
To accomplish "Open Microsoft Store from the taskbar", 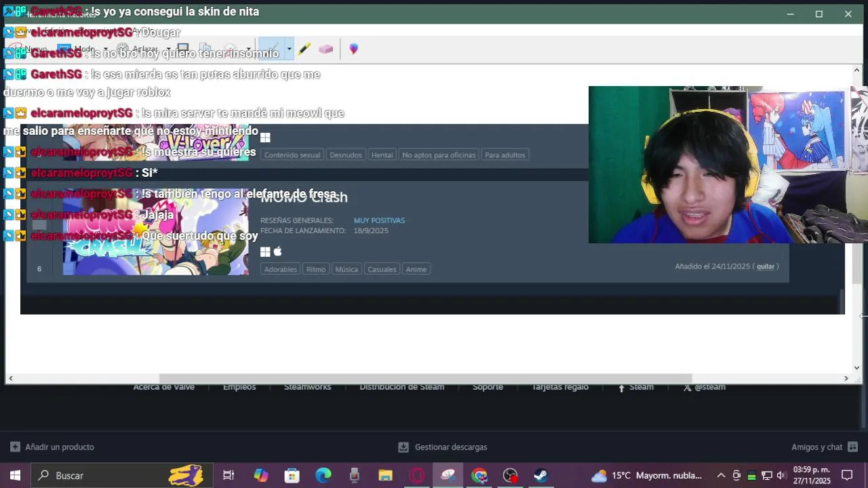I will pos(292,476).
